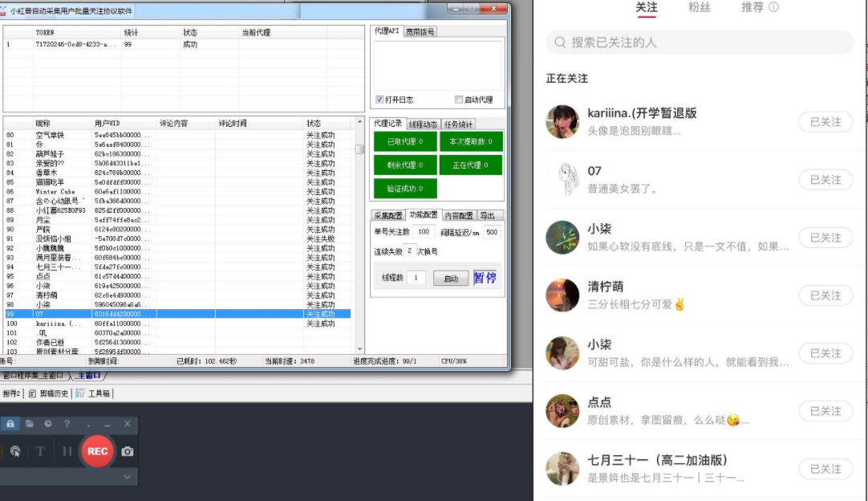Click the mouse cursor effects icon
Image resolution: width=868 pixels, height=501 pixels.
tap(15, 451)
